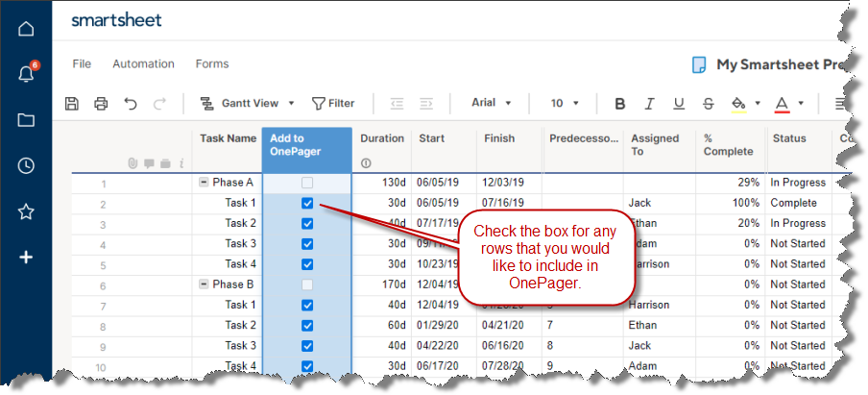Screen dimensions: 868x395
Task: Toggle Italic formatting
Action: click(649, 104)
